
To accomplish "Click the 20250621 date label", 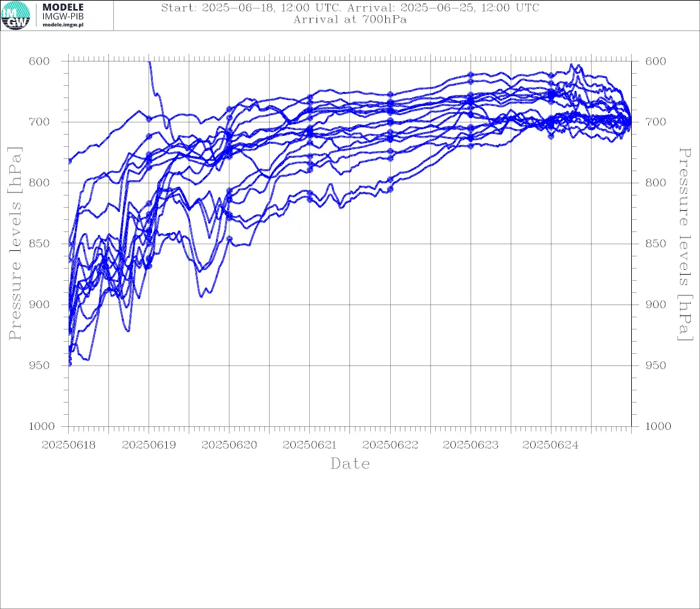I will (x=310, y=445).
